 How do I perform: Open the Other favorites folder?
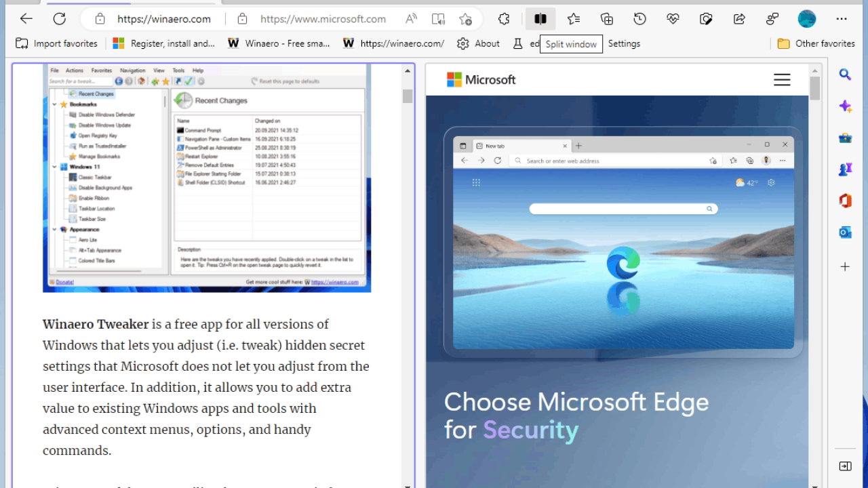[816, 43]
